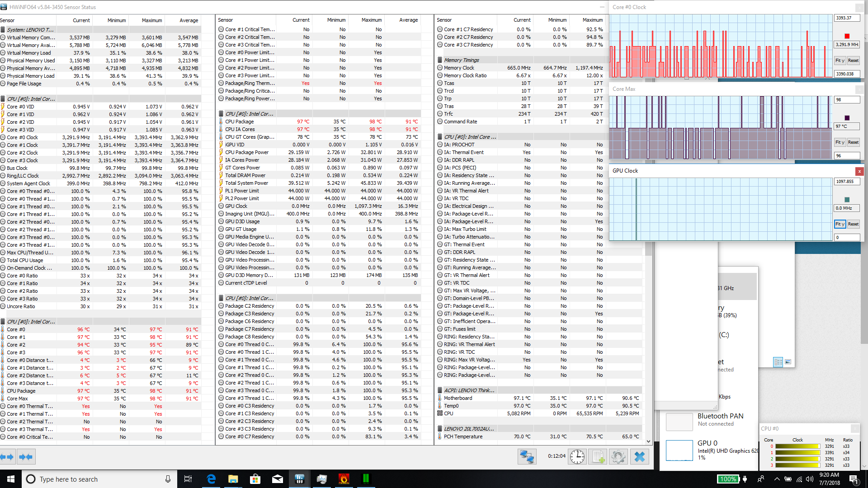Screen dimensions: 868x488
Task: Click the clock reset timer icon
Action: tap(577, 457)
